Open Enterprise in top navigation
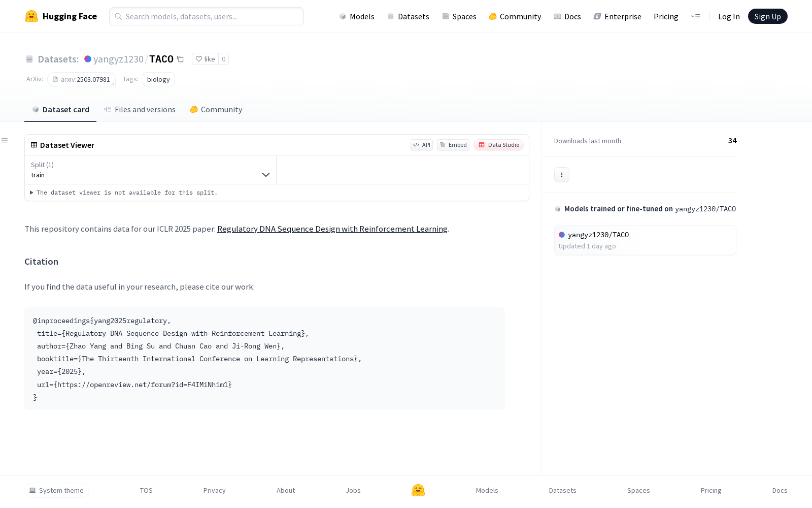This screenshot has height=508, width=812. 618,16
